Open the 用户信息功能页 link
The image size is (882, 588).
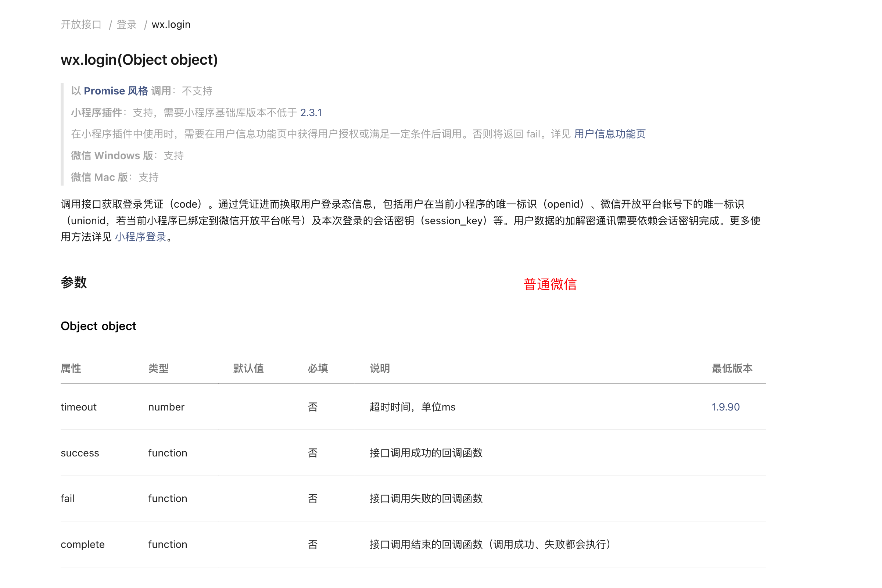pyautogui.click(x=610, y=134)
